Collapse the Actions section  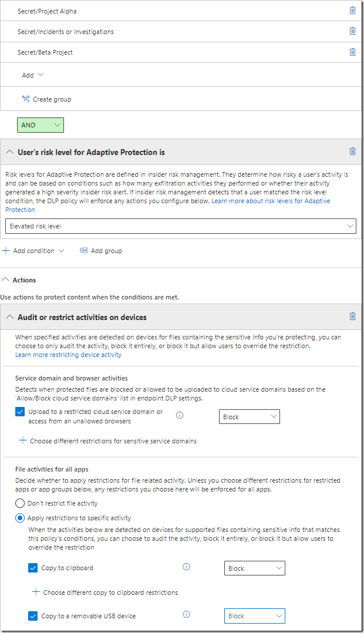5,280
